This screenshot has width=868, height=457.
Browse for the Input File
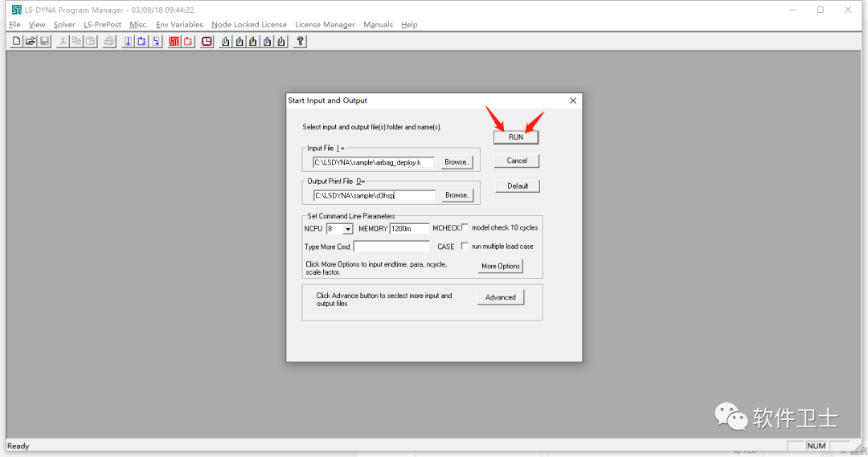(x=457, y=162)
